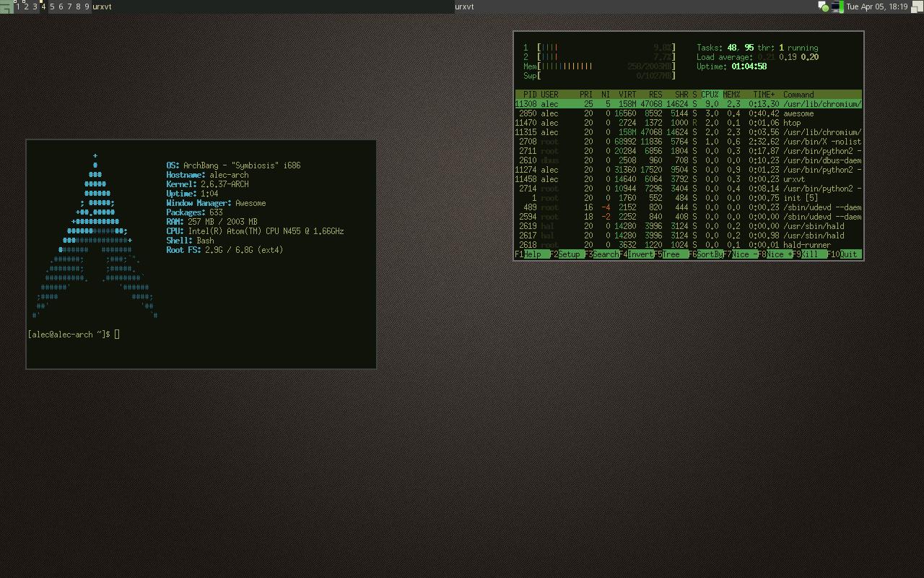Click F9 Kill in htop
The image size is (924, 578).
coord(810,254)
